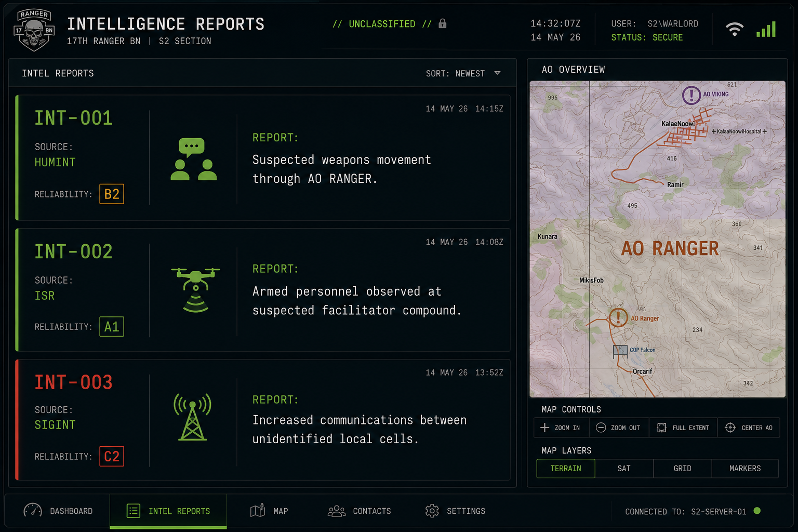
Task: Switch map layer to SAT
Action: coord(624,469)
